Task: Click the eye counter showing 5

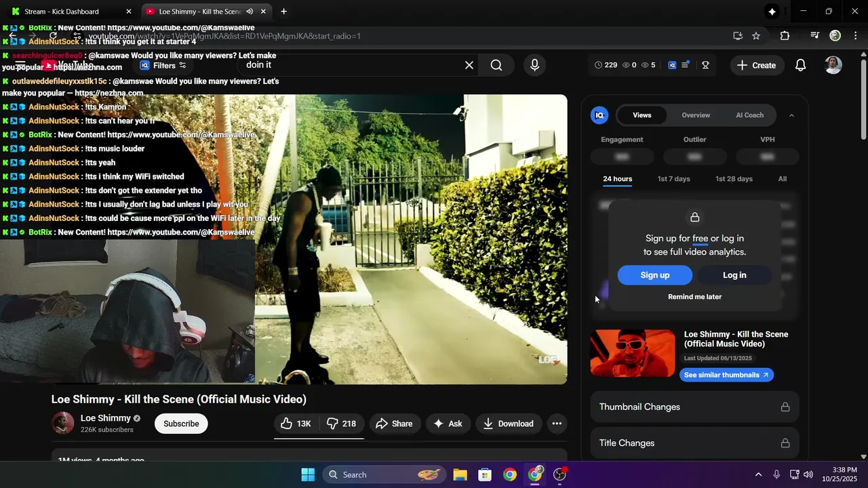Action: [648, 65]
